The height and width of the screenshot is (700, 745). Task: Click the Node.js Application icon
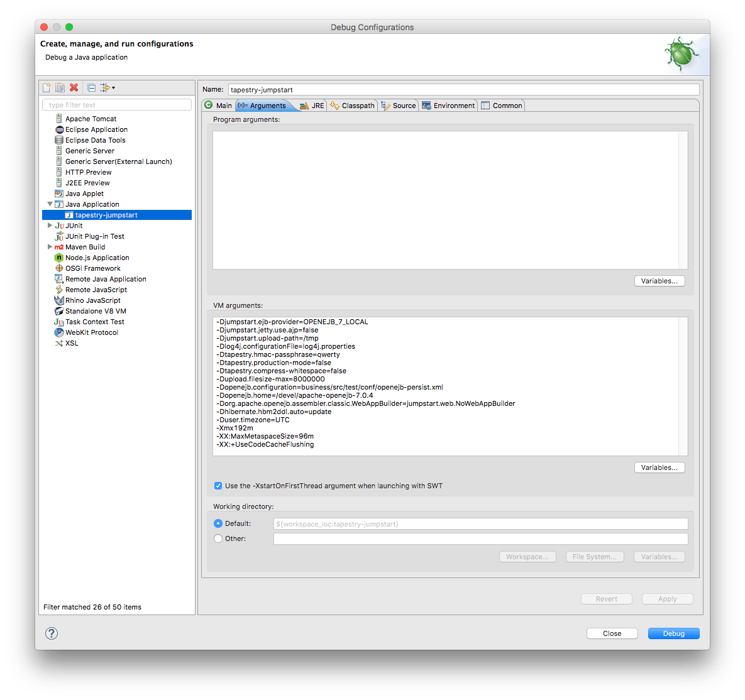(x=59, y=258)
